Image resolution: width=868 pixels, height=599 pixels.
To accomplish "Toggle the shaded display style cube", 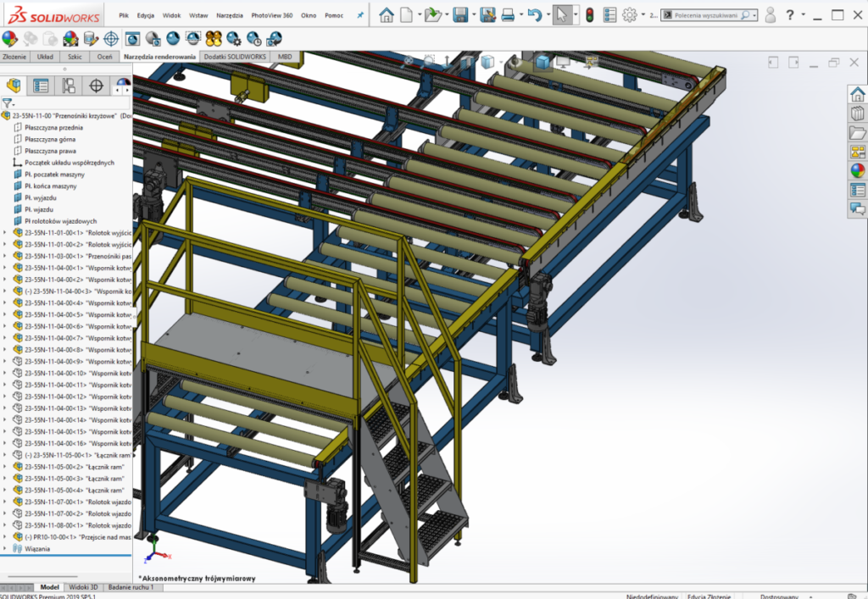I will click(x=542, y=63).
